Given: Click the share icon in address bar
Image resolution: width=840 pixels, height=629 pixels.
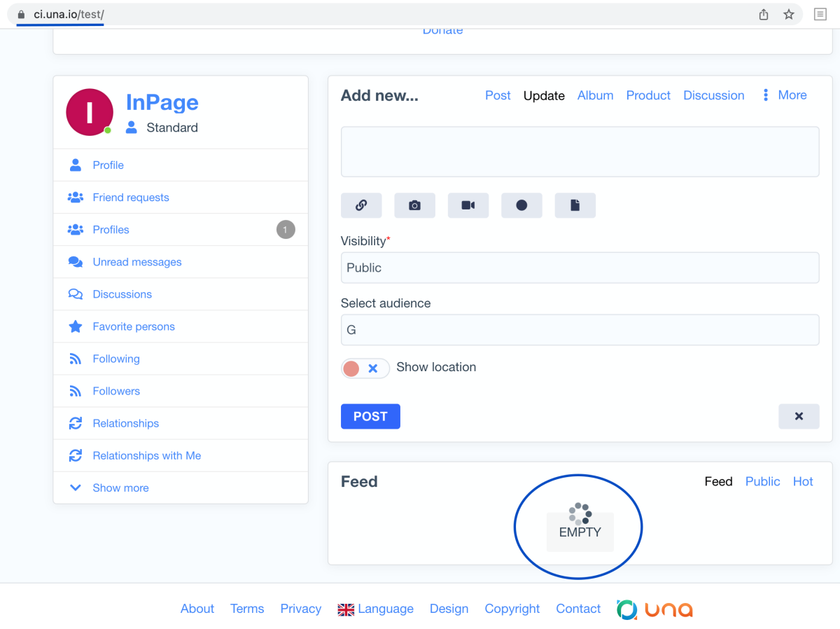Looking at the screenshot, I should pos(764,14).
